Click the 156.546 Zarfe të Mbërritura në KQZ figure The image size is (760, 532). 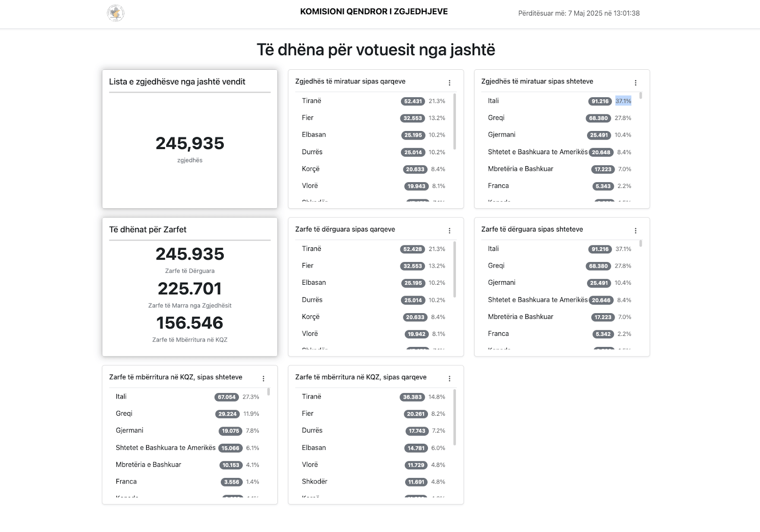tap(190, 323)
